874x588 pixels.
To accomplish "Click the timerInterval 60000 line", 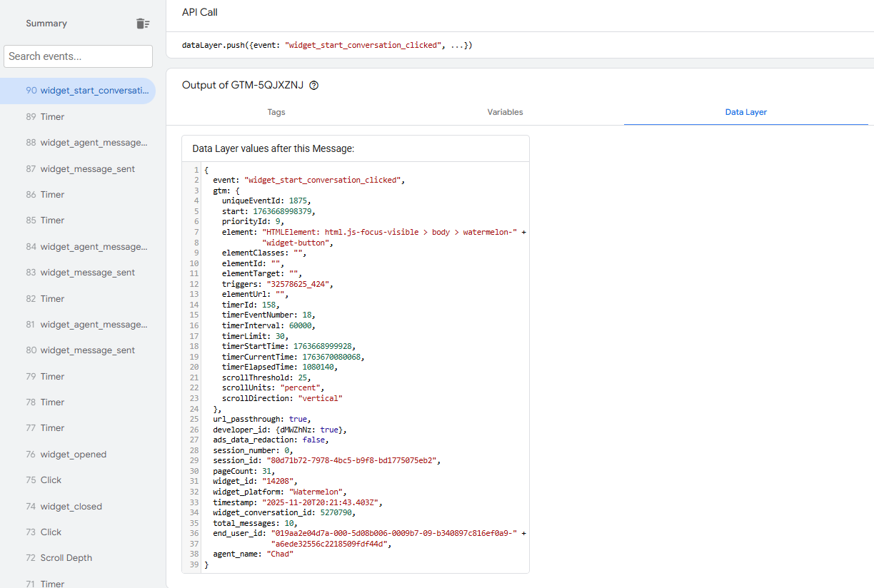I will pyautogui.click(x=268, y=325).
